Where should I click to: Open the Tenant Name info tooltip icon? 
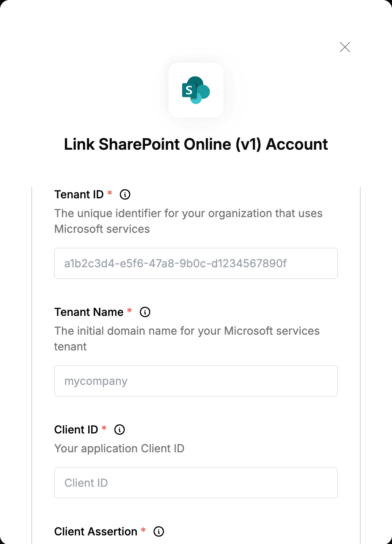tap(145, 312)
